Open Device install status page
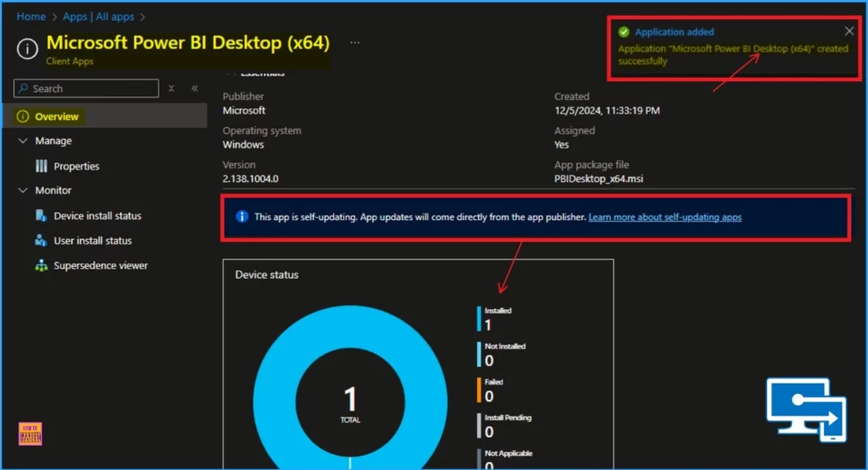The height and width of the screenshot is (470, 868). pos(97,216)
